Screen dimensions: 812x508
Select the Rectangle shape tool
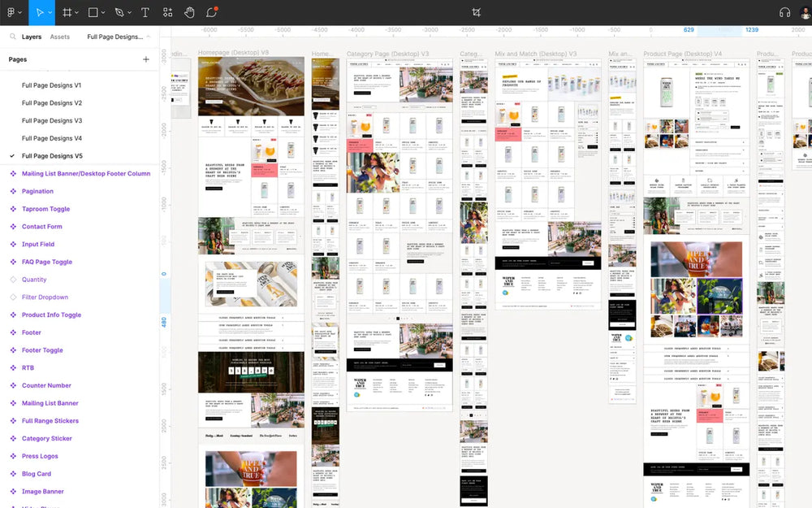(x=93, y=13)
